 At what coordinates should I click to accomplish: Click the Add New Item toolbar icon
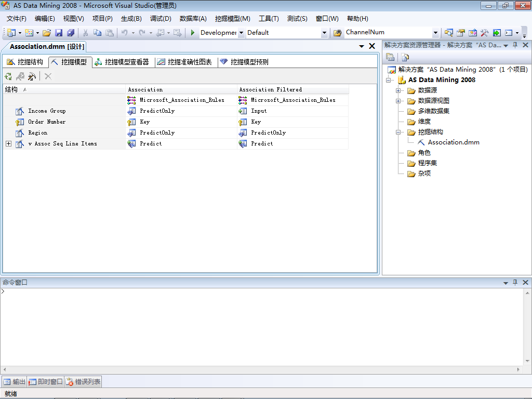click(29, 33)
